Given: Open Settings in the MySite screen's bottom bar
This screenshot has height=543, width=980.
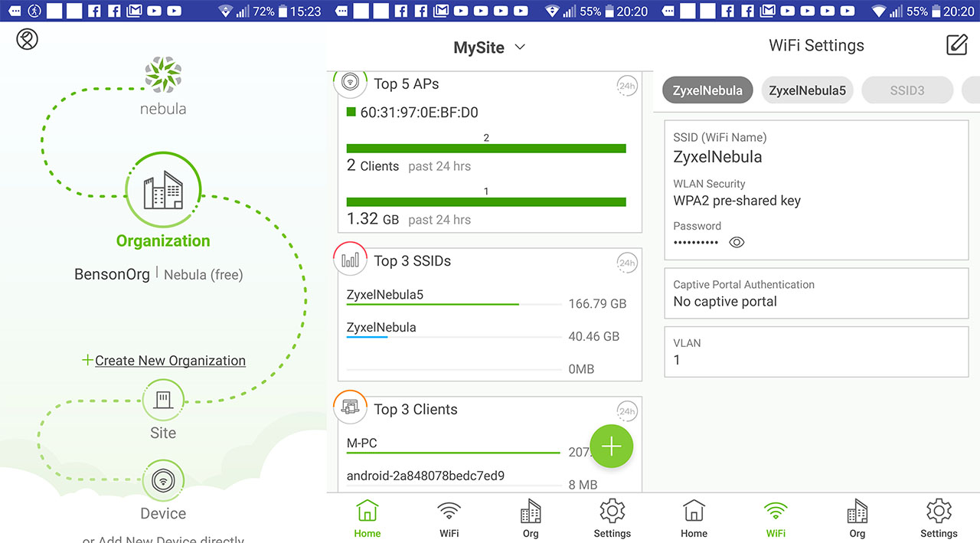Looking at the screenshot, I should 612,518.
